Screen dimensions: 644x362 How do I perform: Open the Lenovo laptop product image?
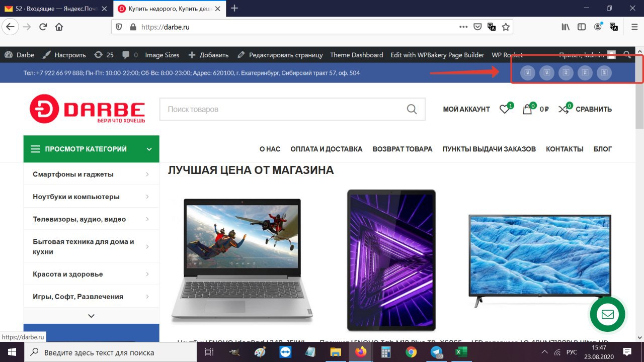(x=244, y=259)
